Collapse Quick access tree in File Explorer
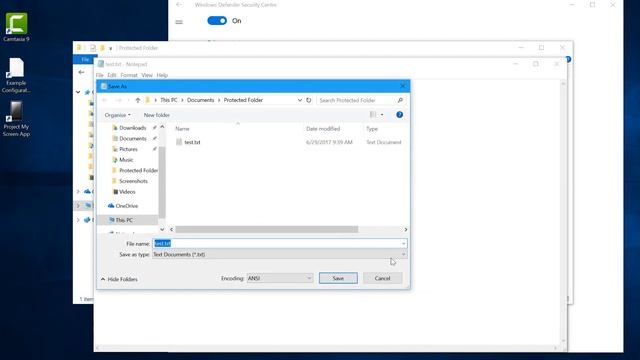The image size is (640, 360). [78, 92]
